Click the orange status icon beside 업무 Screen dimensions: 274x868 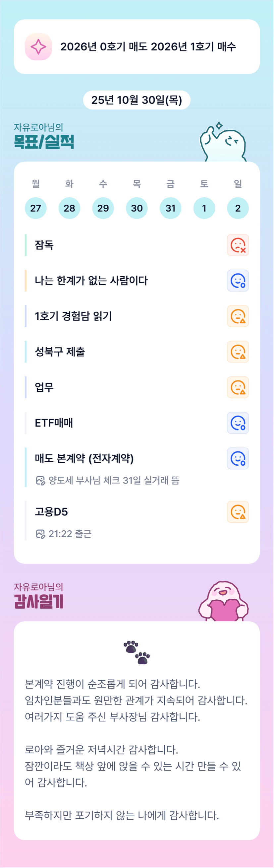click(238, 387)
